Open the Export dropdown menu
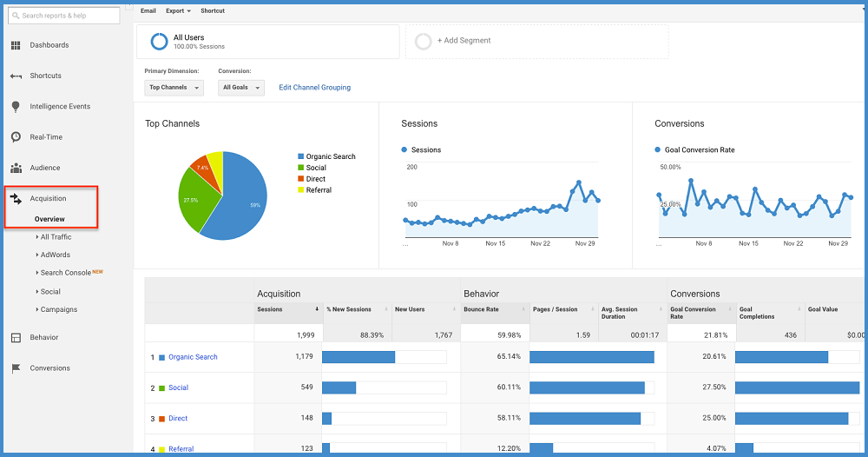Screen dimensions: 868x457 pyautogui.click(x=178, y=10)
